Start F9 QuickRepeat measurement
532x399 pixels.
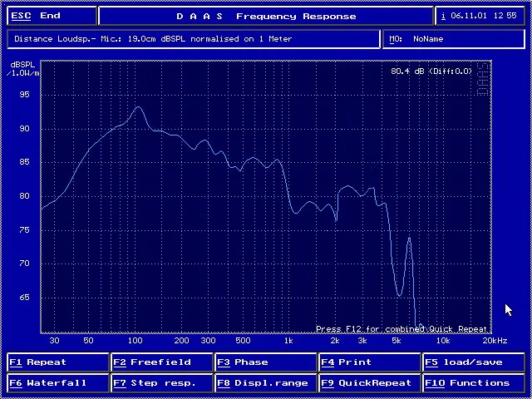[x=370, y=383]
